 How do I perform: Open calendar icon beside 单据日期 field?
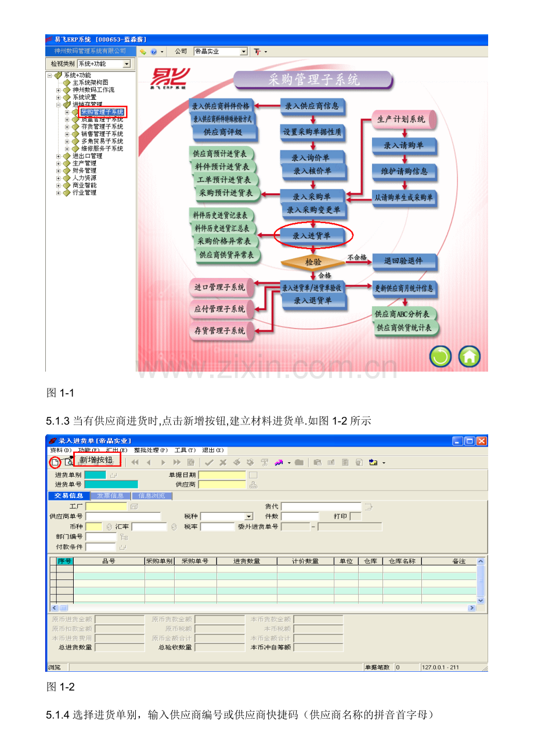tap(253, 475)
